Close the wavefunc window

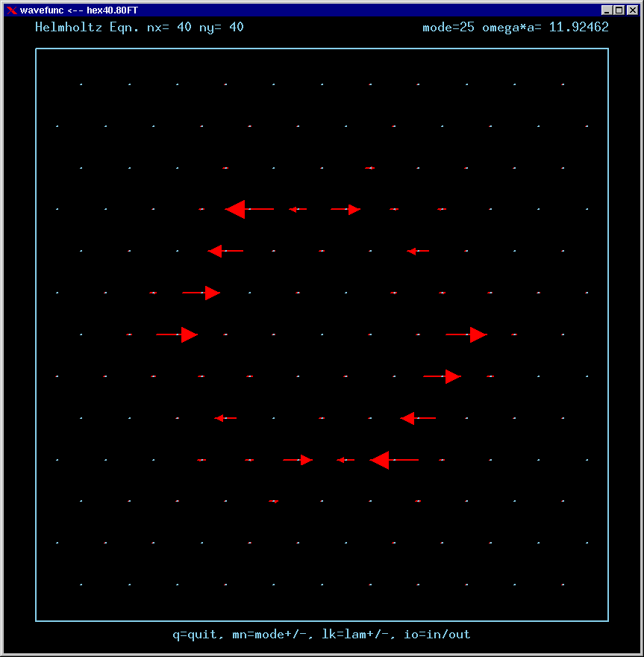click(x=632, y=10)
